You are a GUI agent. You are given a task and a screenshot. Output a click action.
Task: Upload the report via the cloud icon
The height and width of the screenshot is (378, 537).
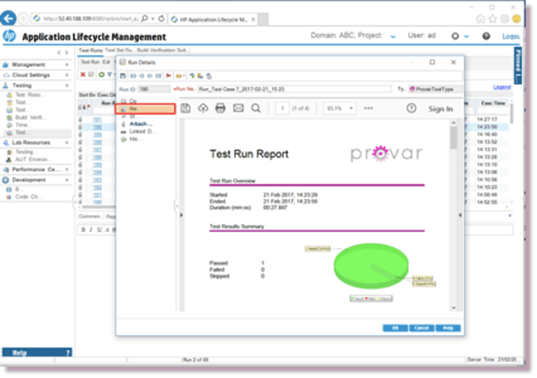click(x=203, y=108)
